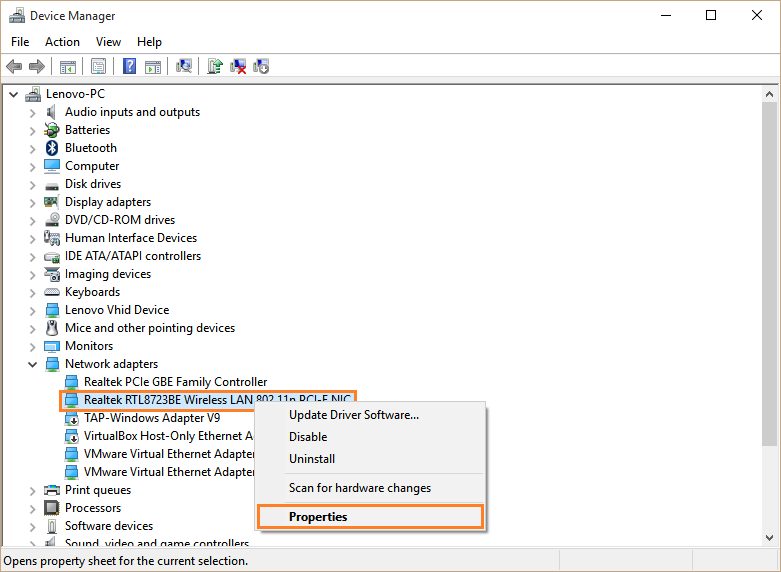Select the Processors label
The width and height of the screenshot is (781, 572).
pos(93,508)
